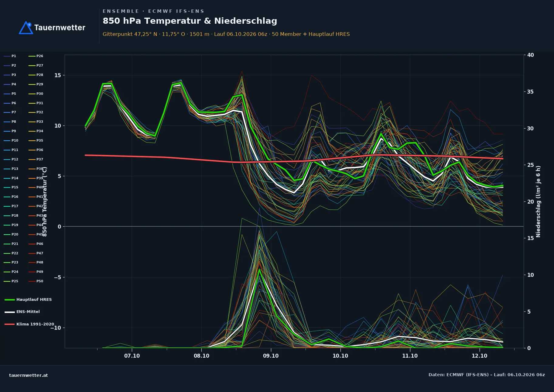This screenshot has height=392, width=554.
Task: Click the tauernwetter.at footer link
Action: point(29,375)
